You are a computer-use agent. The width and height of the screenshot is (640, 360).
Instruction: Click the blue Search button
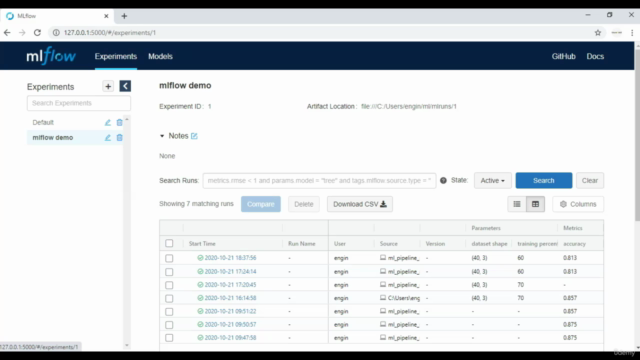(544, 180)
